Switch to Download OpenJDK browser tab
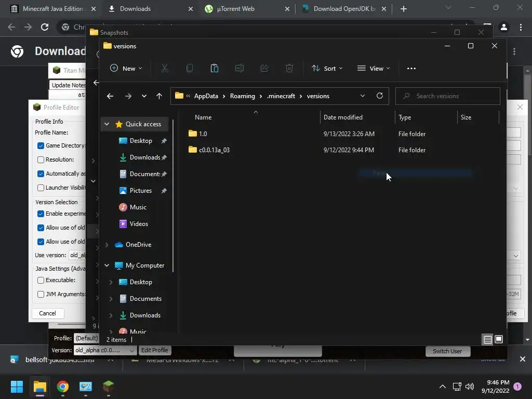 click(344, 9)
